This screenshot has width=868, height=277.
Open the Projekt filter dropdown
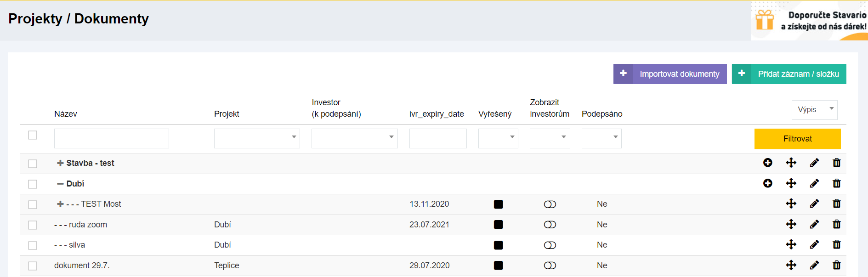tap(257, 138)
